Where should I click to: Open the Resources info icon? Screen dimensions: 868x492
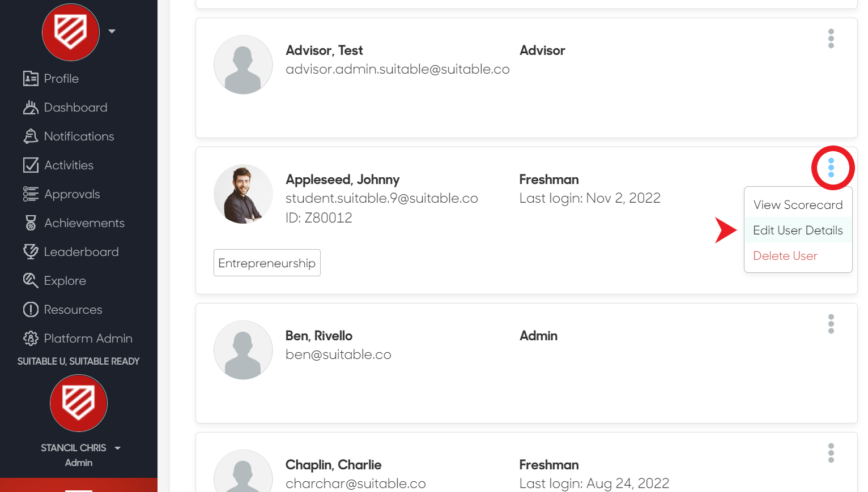point(31,310)
